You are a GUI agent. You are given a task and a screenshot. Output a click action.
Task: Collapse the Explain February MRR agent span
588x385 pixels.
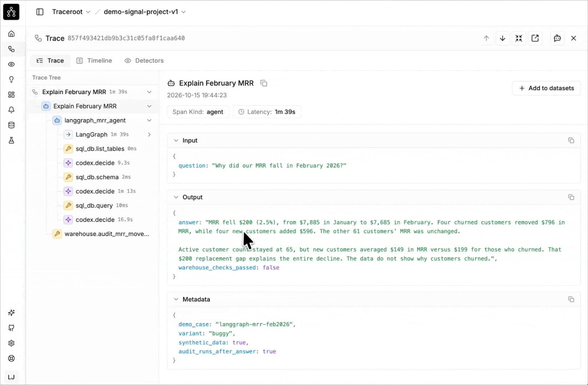149,106
